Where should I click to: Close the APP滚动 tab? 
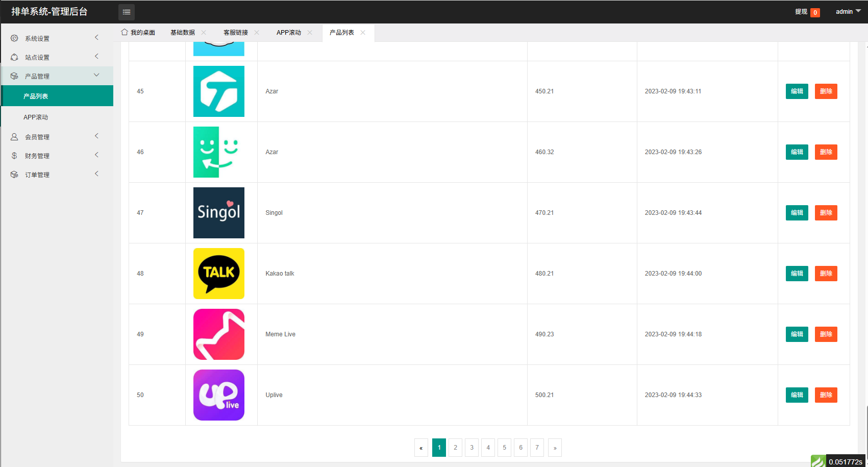click(x=310, y=33)
